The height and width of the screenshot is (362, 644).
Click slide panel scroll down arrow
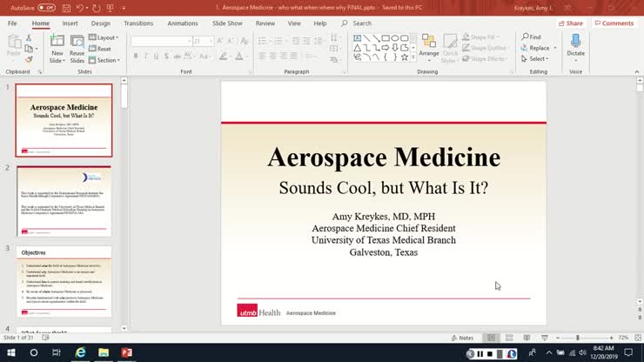124,328
